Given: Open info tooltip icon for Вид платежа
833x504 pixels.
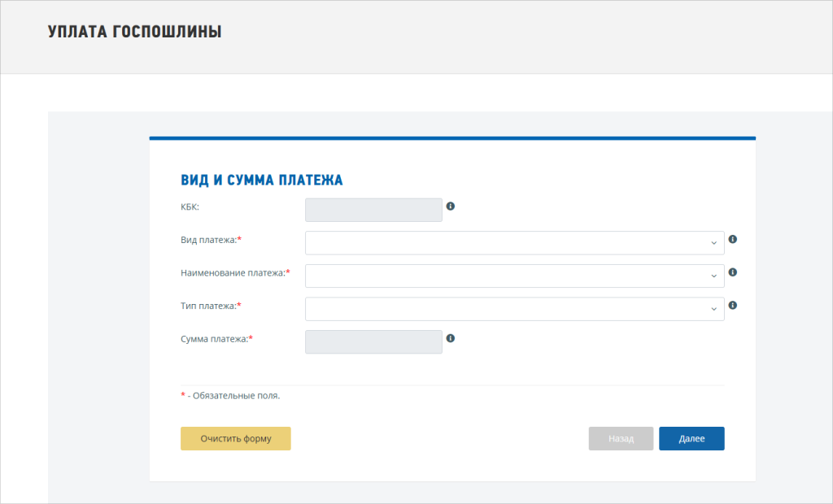Looking at the screenshot, I should point(732,240).
